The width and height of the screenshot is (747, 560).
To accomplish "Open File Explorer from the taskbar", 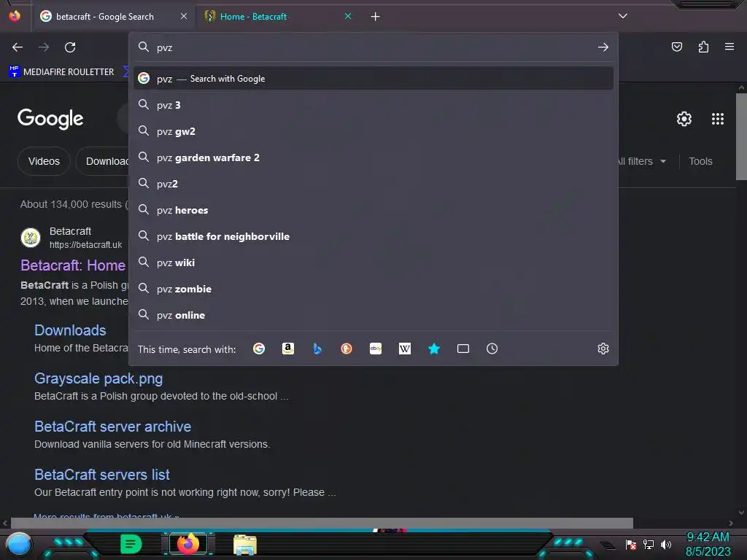I will click(x=245, y=544).
